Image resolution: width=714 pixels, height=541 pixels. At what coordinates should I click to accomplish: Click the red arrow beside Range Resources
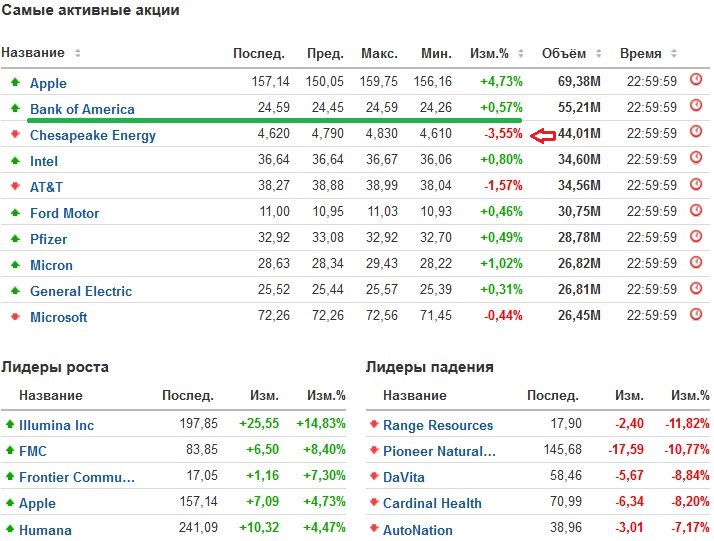pos(374,424)
